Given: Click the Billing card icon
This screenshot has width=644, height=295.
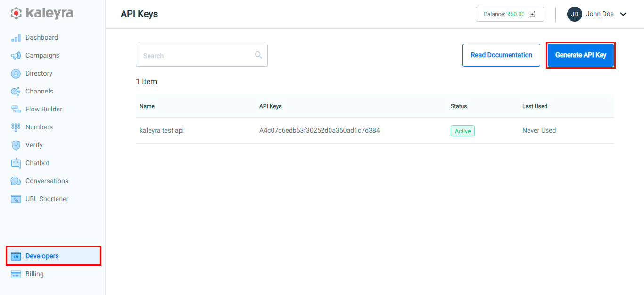Looking at the screenshot, I should (x=16, y=274).
